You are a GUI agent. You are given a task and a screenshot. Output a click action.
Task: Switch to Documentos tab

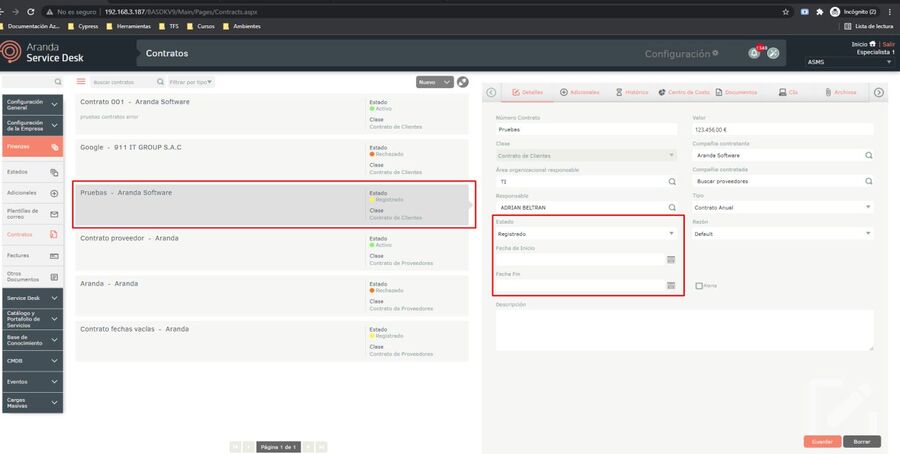point(736,92)
